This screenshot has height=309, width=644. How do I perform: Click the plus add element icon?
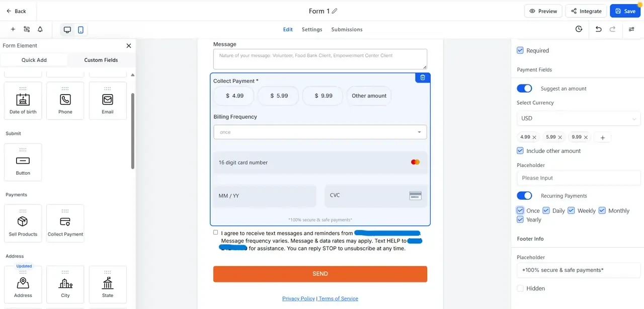coord(13,29)
